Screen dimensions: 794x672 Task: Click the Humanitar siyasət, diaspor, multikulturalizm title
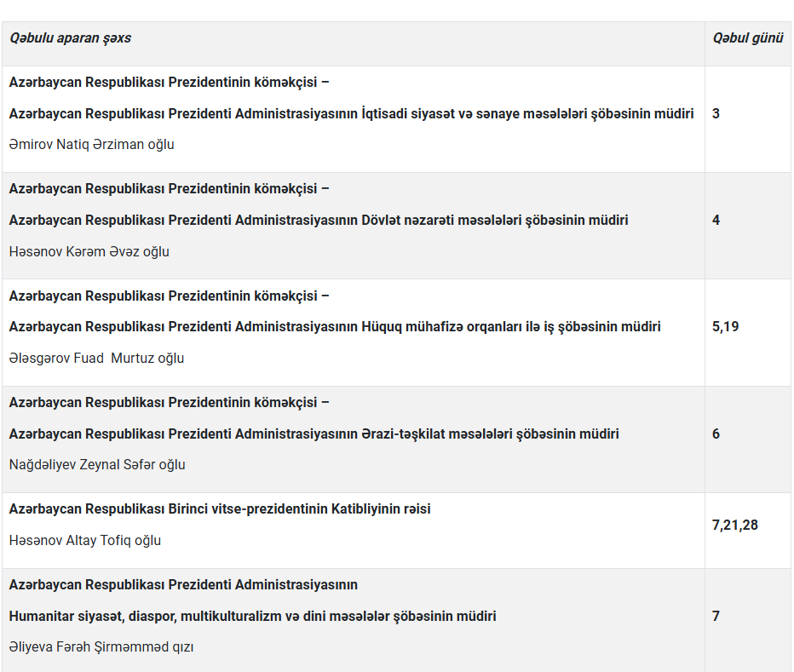pos(252,616)
